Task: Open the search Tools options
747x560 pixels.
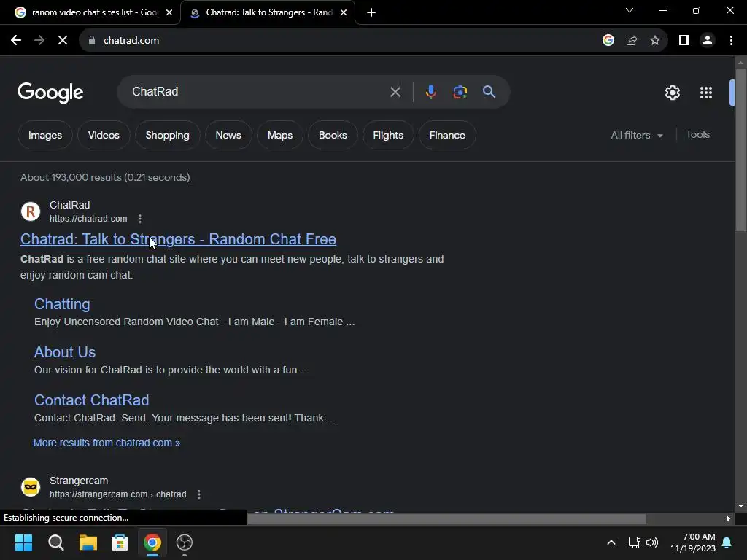Action: point(697,135)
